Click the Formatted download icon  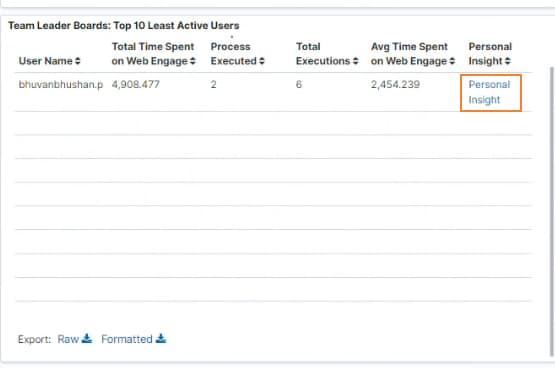click(x=161, y=339)
